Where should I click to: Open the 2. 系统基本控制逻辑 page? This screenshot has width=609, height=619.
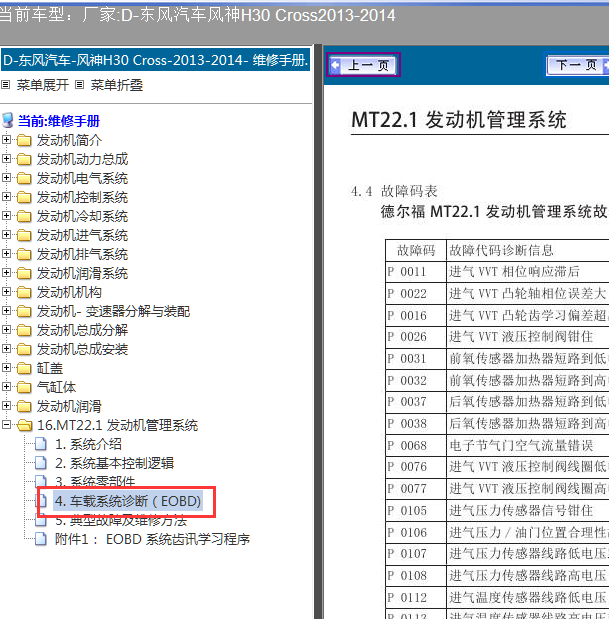point(114,463)
